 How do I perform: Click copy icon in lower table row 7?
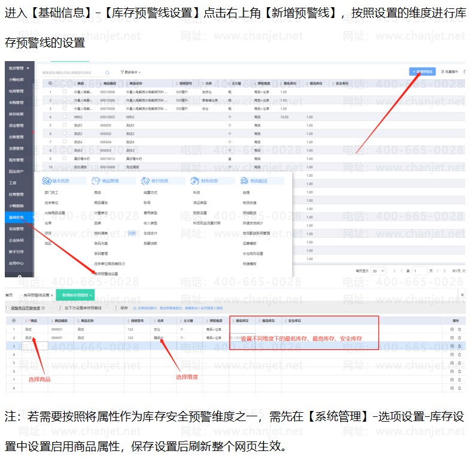click(452, 380)
